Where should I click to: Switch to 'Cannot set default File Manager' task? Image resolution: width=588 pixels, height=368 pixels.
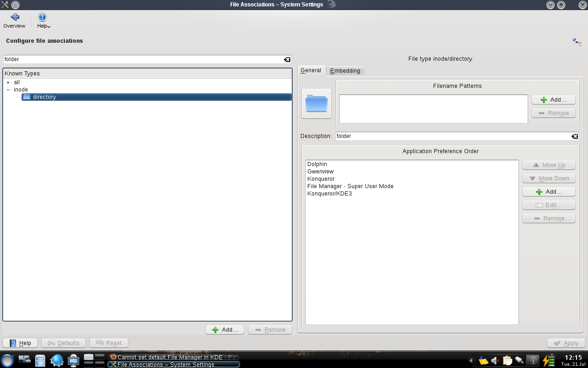point(174,357)
